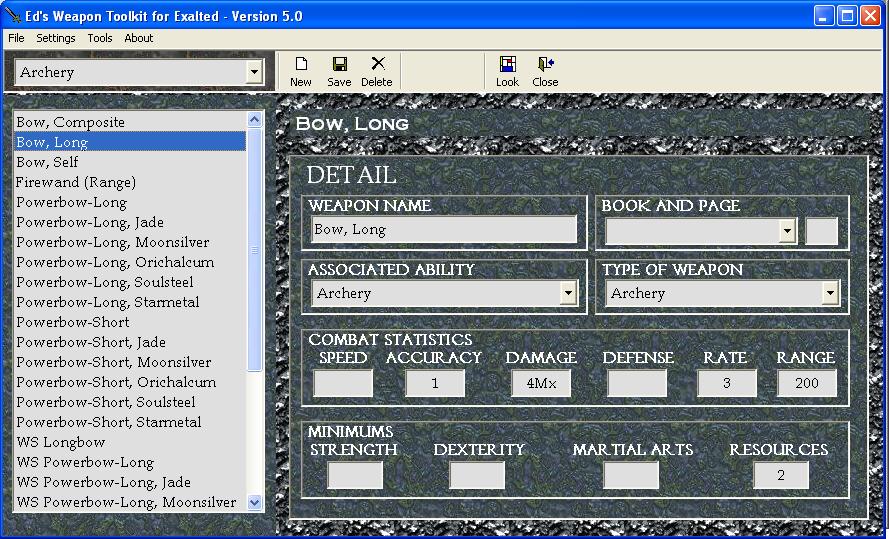Click the Delete toolbar icon
The image size is (889, 539).
tap(377, 71)
